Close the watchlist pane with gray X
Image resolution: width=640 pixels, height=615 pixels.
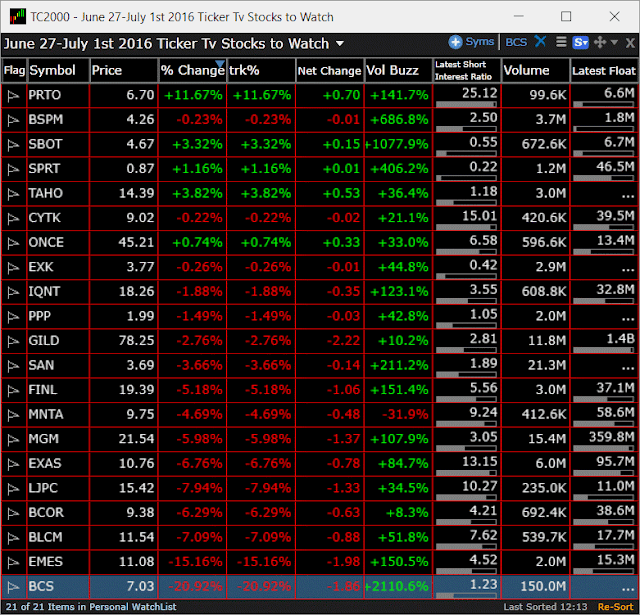630,43
